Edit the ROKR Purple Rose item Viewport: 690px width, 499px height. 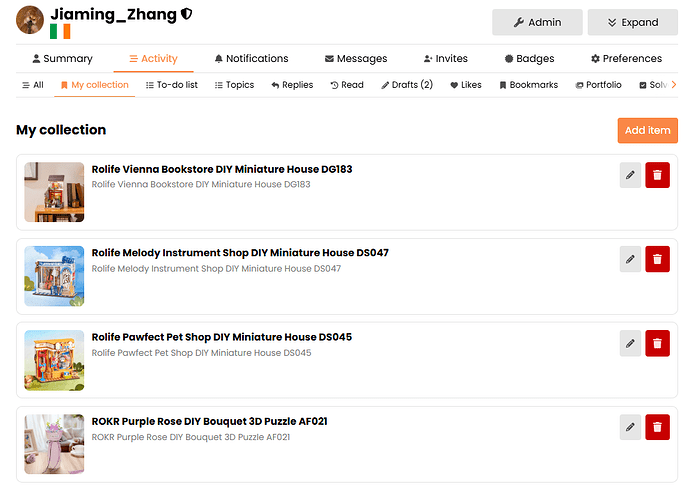[x=630, y=427]
